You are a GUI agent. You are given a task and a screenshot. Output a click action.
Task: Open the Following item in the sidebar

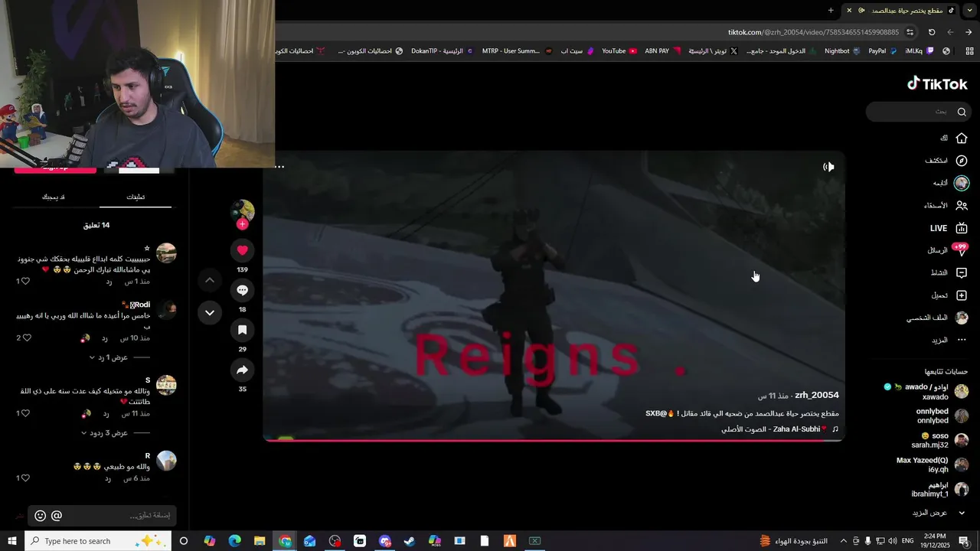point(949,183)
